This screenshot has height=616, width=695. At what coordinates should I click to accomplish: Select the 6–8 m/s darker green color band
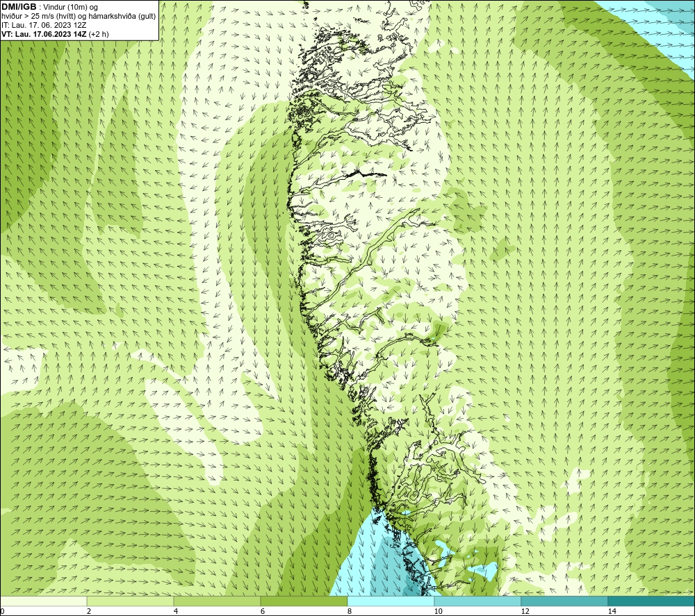tap(304, 601)
